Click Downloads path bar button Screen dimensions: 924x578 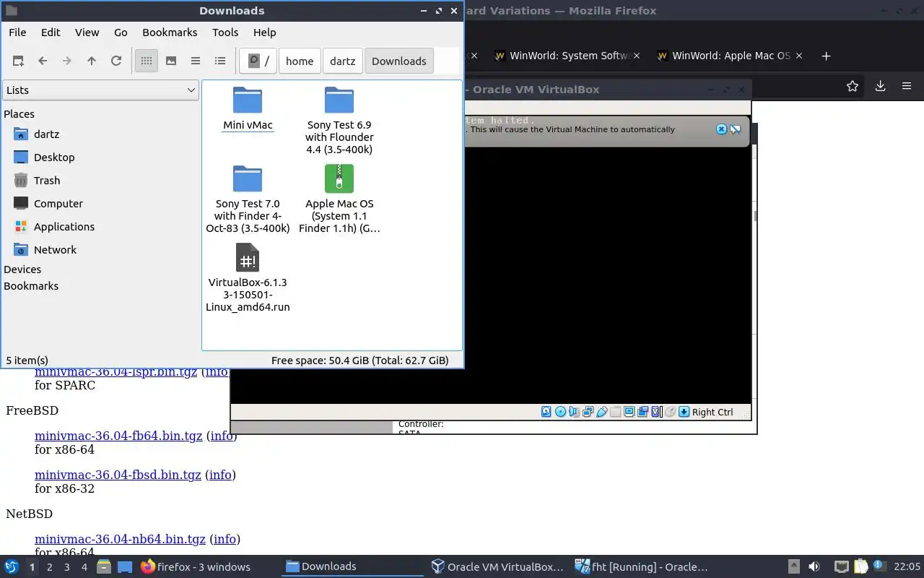point(399,61)
